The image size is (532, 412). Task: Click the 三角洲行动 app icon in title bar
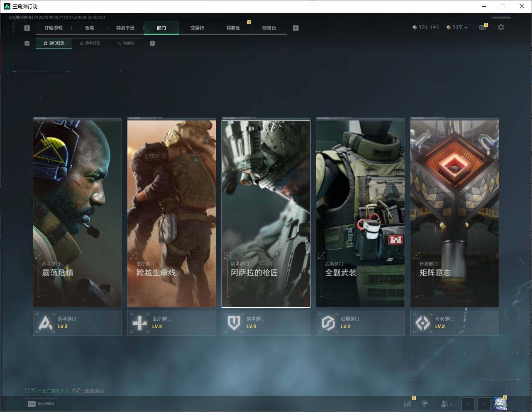coord(7,6)
